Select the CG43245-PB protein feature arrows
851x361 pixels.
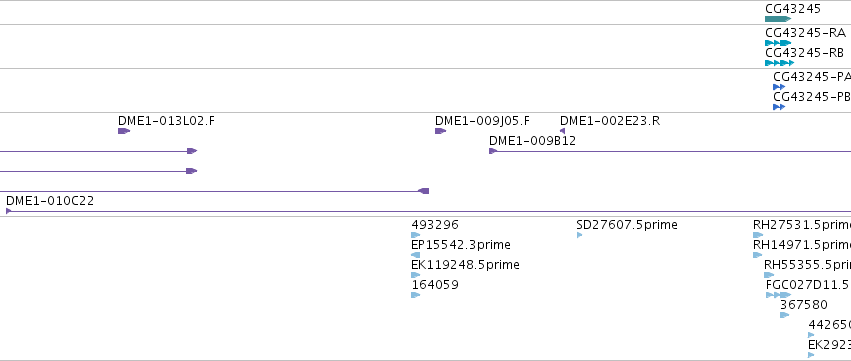click(779, 107)
